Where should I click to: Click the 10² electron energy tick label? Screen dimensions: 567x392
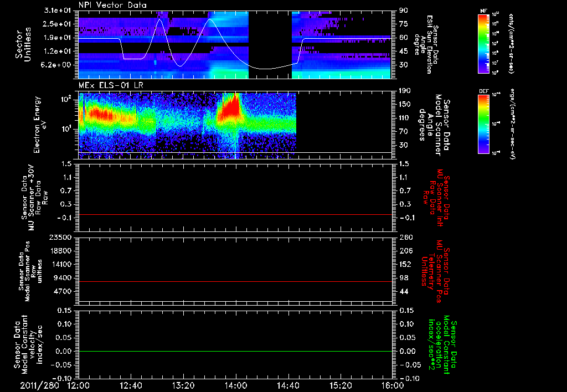(x=66, y=100)
